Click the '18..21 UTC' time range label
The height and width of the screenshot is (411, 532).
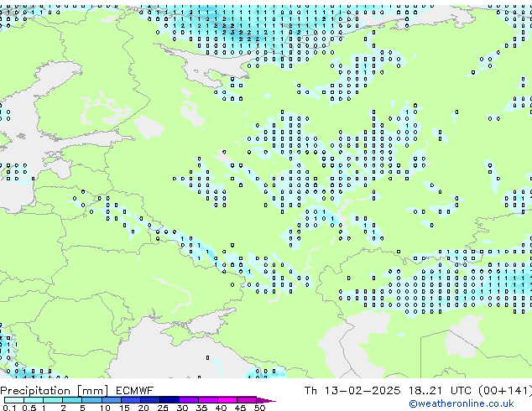[441, 391]
